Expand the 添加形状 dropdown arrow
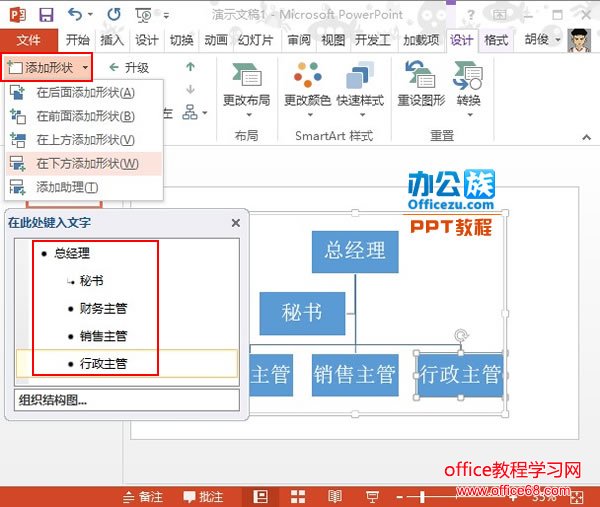600x507 pixels. pos(85,68)
